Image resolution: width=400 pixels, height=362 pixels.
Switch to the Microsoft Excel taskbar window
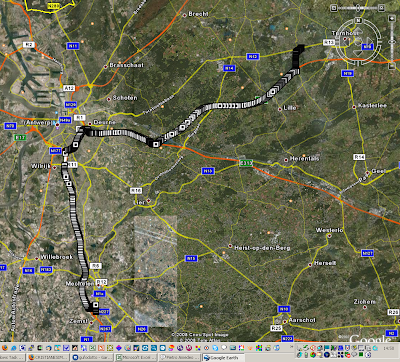[x=136, y=358]
